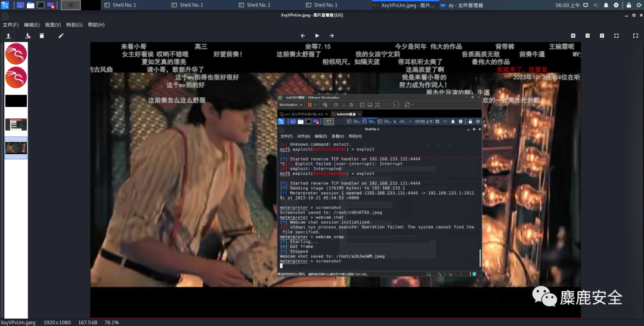Select the desktop-with-terminal thumbnail above the highlighted one

16,125
